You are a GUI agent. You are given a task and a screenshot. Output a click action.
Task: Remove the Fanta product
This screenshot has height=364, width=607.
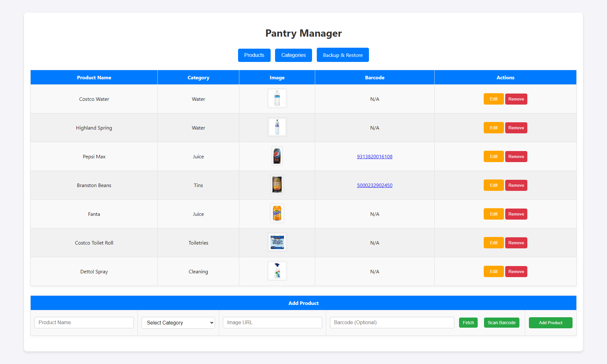point(516,214)
